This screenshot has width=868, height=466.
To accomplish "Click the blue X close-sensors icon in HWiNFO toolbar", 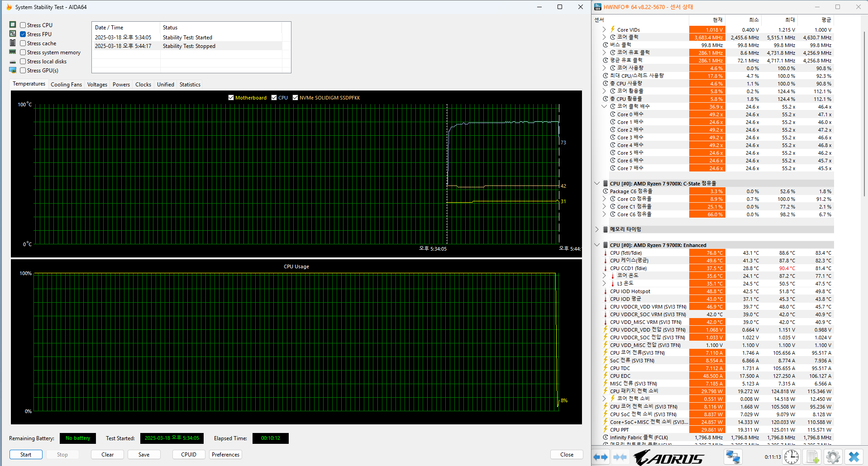I will tap(854, 457).
